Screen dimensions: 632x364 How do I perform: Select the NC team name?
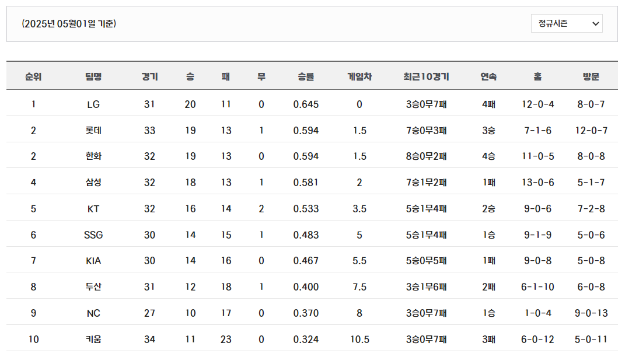coord(93,313)
